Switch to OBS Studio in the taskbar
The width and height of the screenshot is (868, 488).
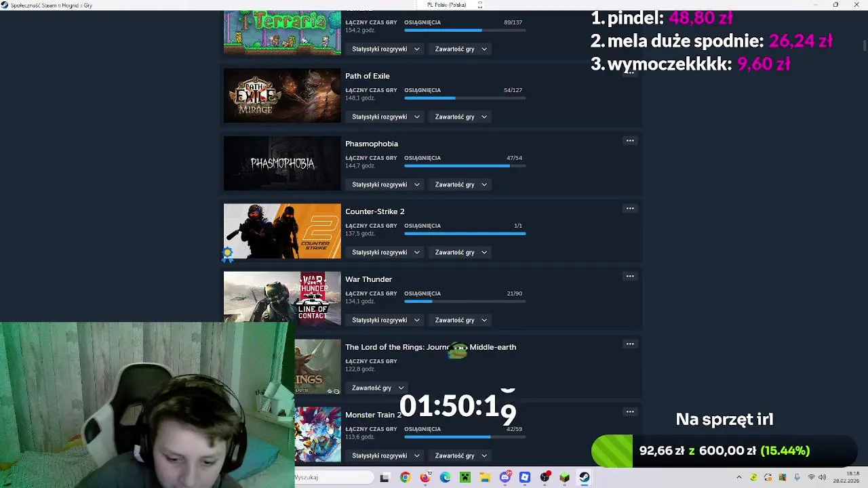(x=545, y=477)
